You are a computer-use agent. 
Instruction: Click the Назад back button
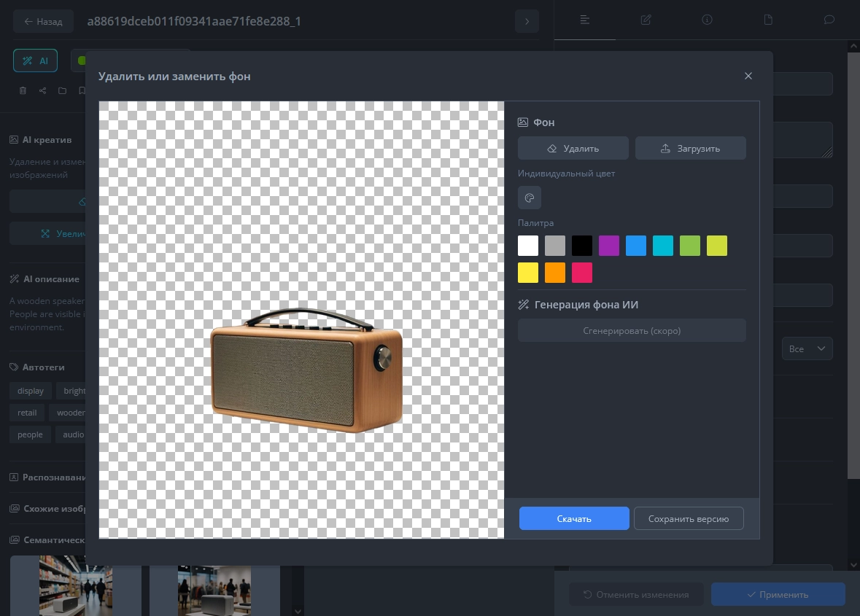point(43,22)
